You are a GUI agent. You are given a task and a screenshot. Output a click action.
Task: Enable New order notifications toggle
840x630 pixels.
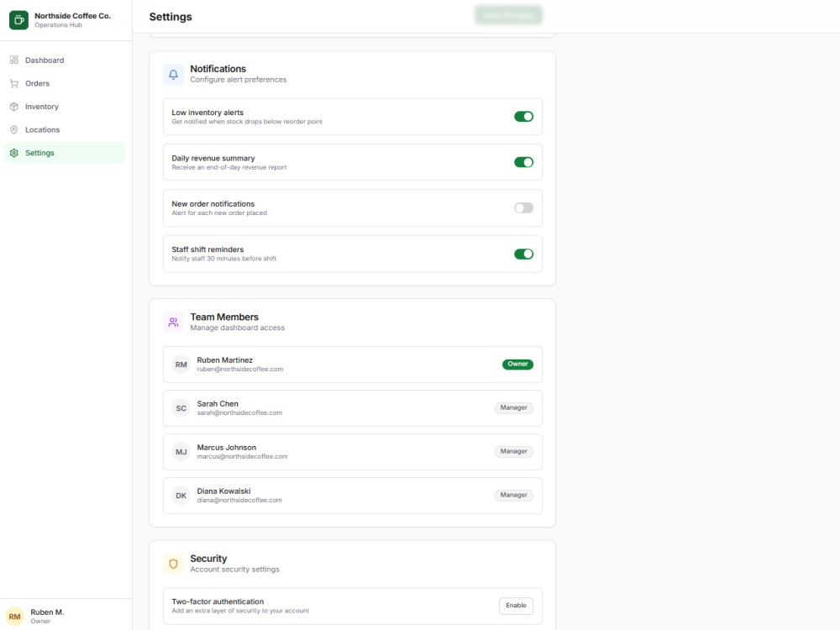(x=523, y=207)
